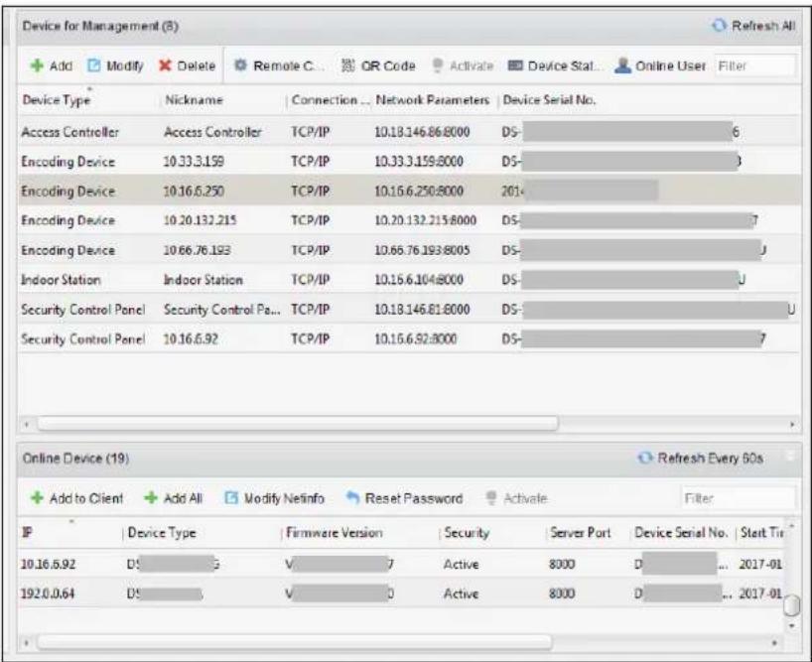Viewport: 812px width, 662px height.
Task: Sort by Device Type column in management table
Action: click(56, 100)
